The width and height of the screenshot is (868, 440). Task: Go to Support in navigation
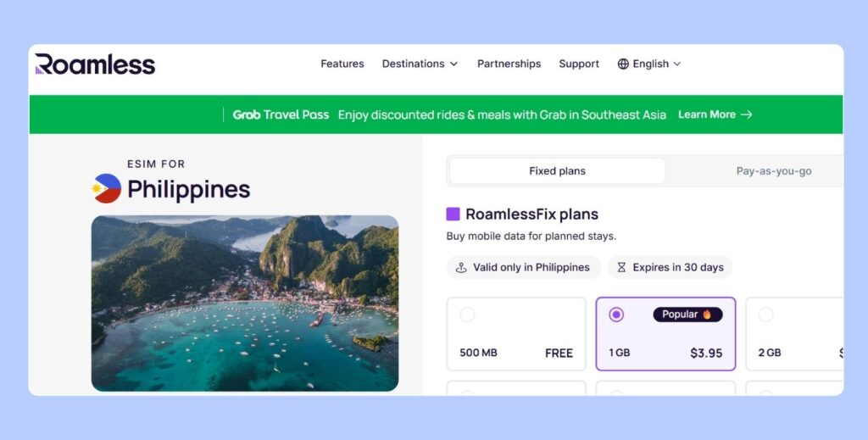pyautogui.click(x=579, y=64)
